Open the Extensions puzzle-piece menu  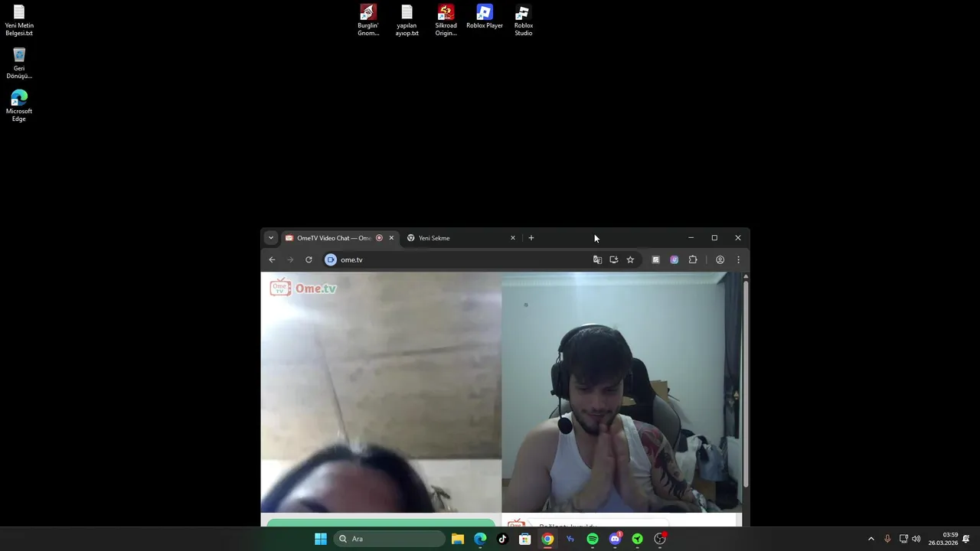click(x=693, y=259)
